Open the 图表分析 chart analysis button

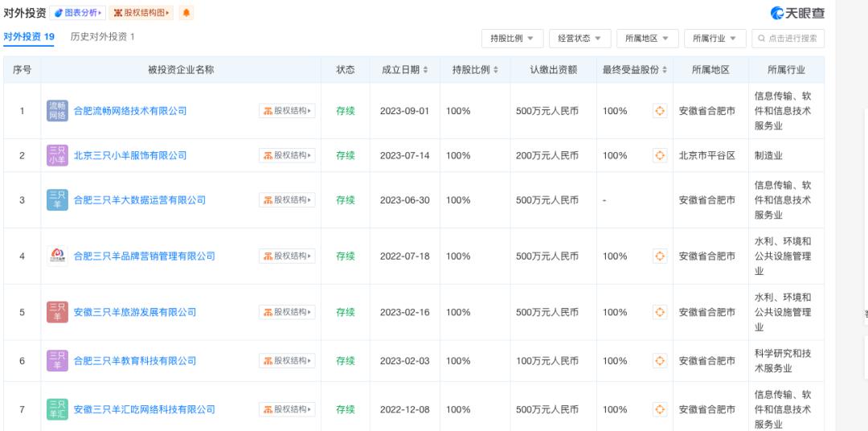pyautogui.click(x=77, y=13)
